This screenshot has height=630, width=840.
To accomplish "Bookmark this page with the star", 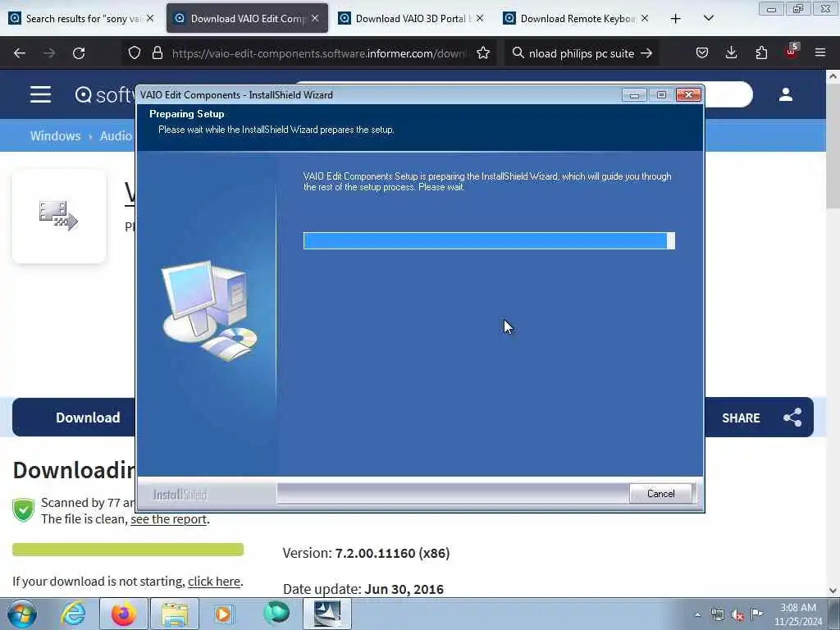I will tap(483, 53).
